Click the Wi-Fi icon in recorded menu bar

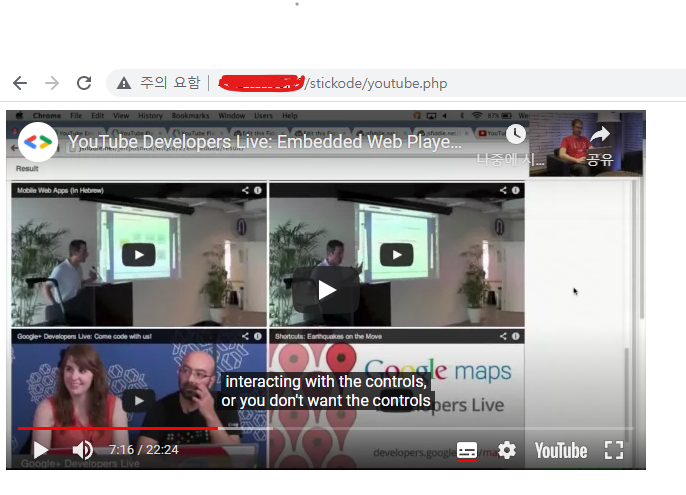[x=476, y=116]
